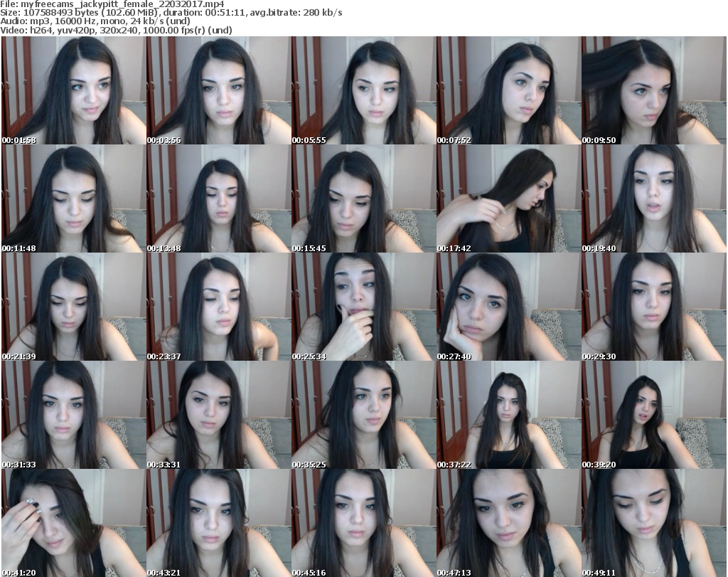The height and width of the screenshot is (577, 728).
Task: Click the thumbnail stamped 00:11:48
Action: [74, 198]
